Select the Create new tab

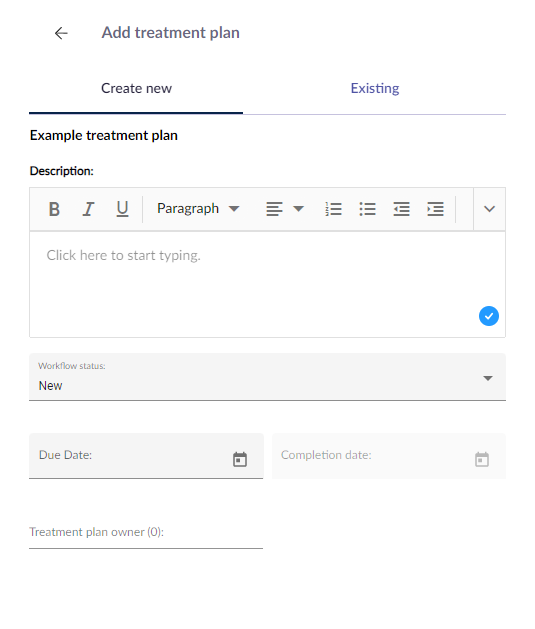coord(136,88)
